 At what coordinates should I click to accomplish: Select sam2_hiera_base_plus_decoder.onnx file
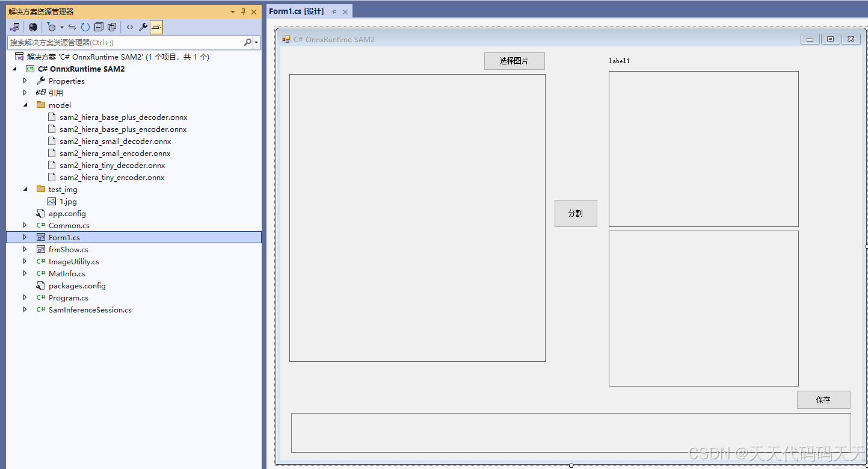click(x=123, y=117)
